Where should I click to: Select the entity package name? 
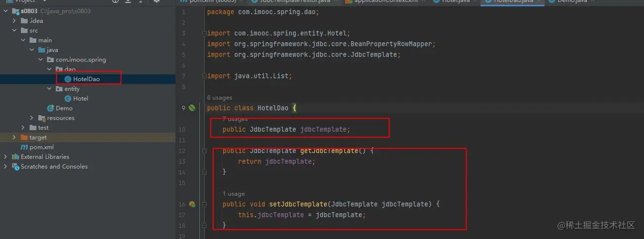[72, 89]
